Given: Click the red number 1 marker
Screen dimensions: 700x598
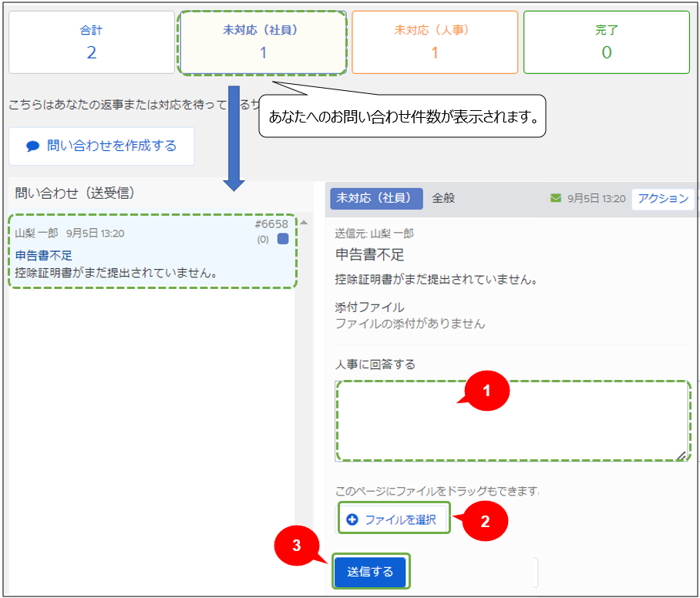Looking at the screenshot, I should point(486,391).
